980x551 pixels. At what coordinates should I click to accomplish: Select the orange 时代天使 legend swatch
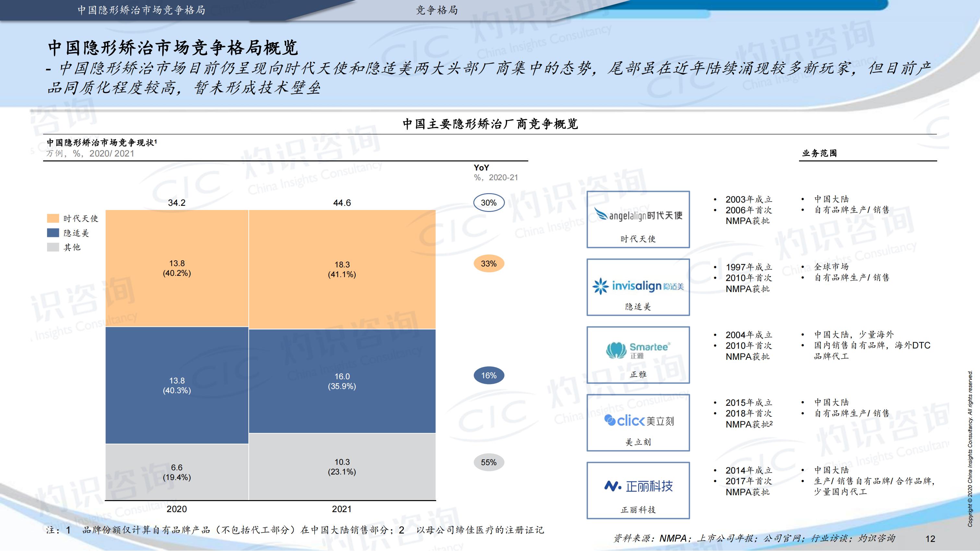[53, 218]
